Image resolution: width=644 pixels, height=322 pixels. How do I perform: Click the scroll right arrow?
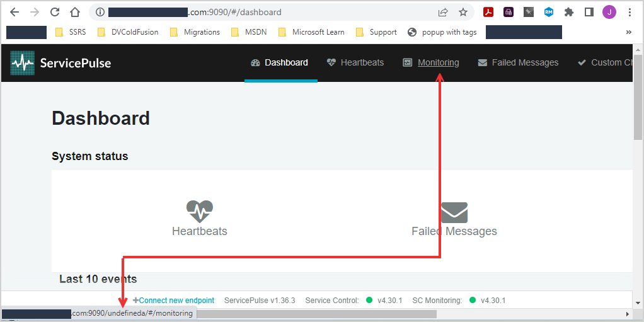[628, 314]
